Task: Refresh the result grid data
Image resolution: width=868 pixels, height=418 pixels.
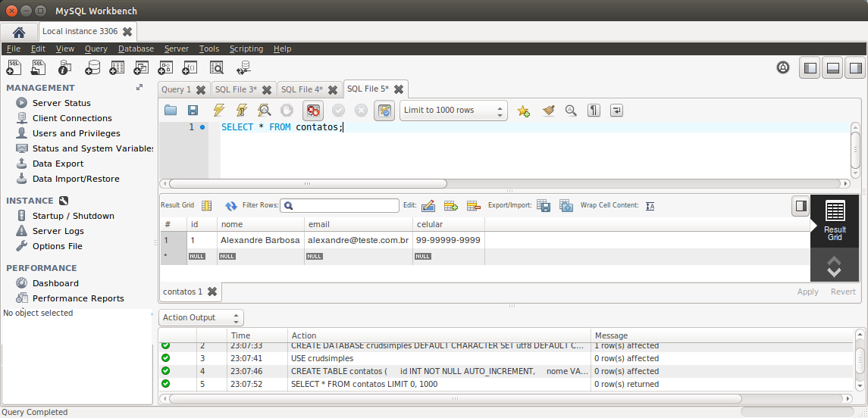Action: pos(231,206)
